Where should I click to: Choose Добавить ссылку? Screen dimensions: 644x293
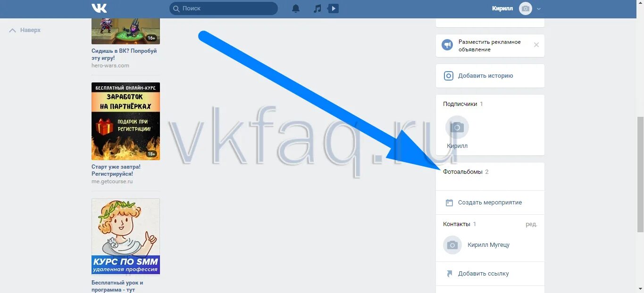pos(483,274)
